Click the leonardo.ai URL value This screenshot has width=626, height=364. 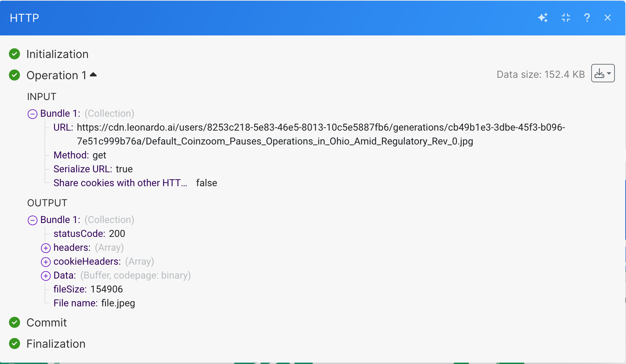[x=321, y=134]
